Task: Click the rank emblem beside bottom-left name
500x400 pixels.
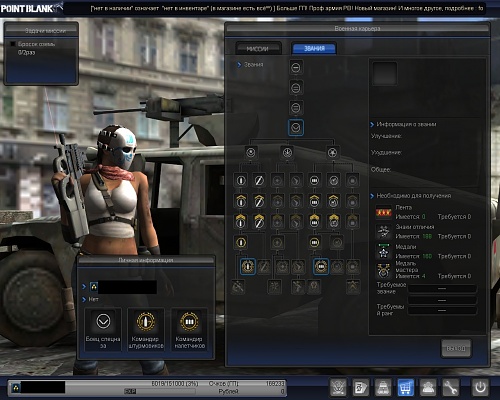Action: pyautogui.click(x=15, y=388)
